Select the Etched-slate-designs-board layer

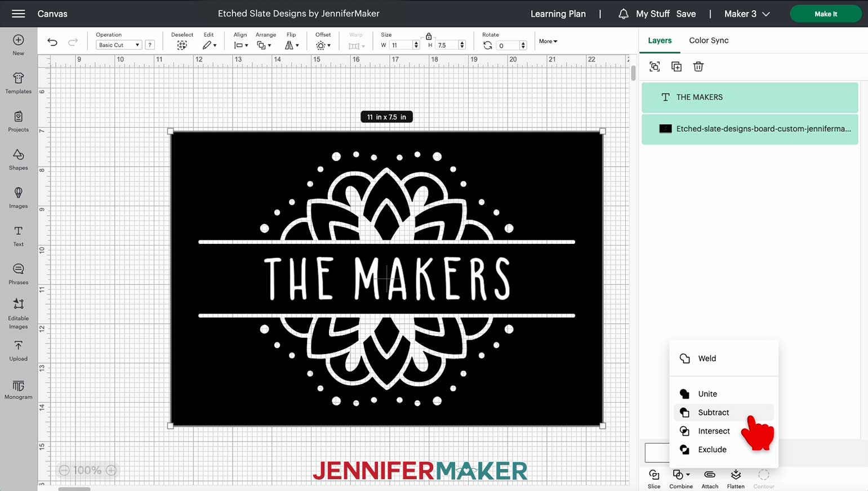(x=750, y=129)
